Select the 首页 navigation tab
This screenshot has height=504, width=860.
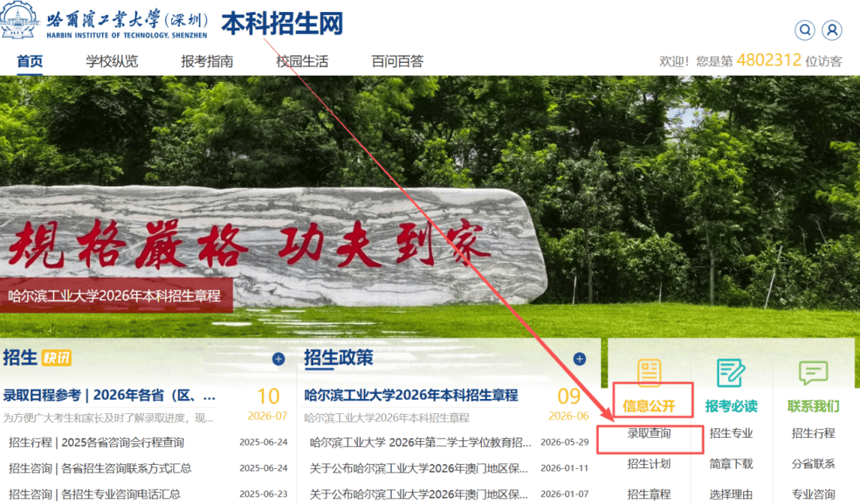point(29,61)
